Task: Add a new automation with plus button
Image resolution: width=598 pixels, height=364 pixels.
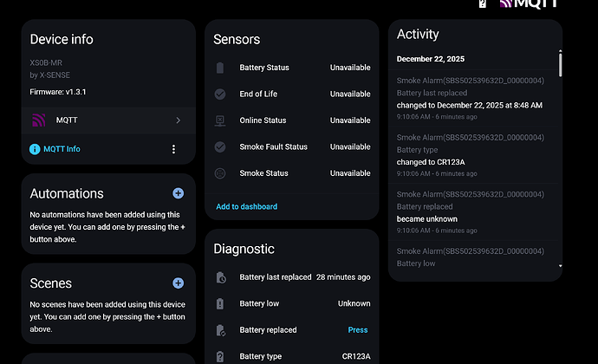Action: [178, 194]
